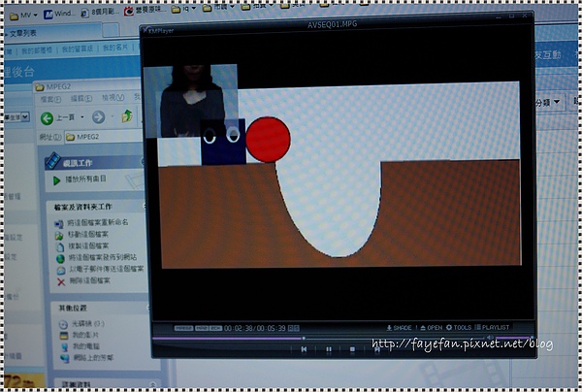Jump to previous track in KMPlayer
This screenshot has height=392, width=582.
point(304,349)
